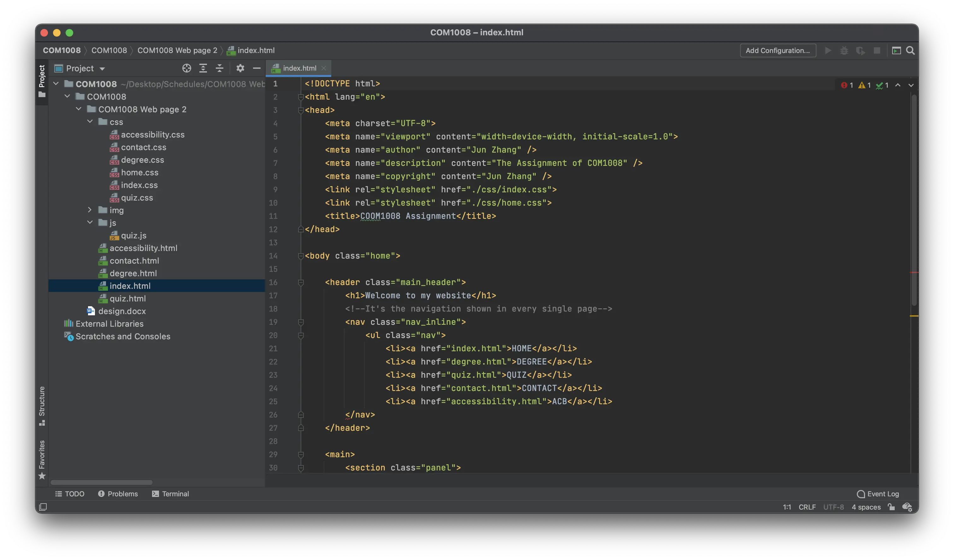The image size is (954, 560).
Task: Collapse the js folder
Action: coord(90,222)
